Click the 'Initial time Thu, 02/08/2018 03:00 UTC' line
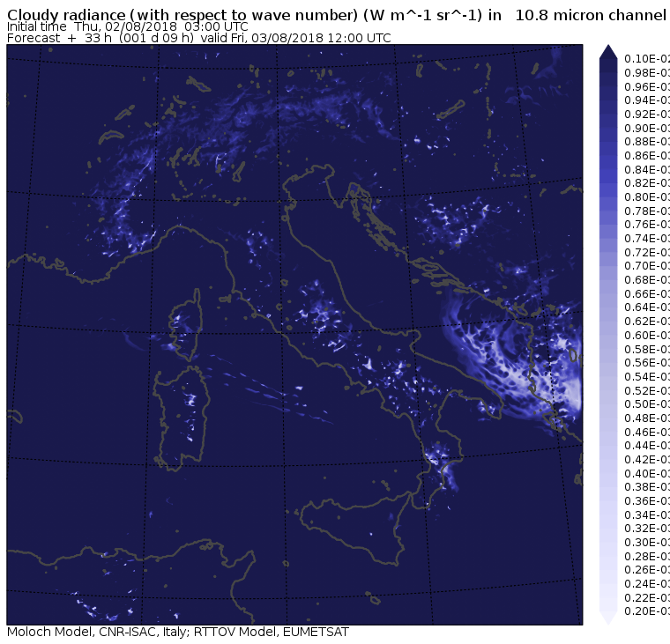 point(127,26)
